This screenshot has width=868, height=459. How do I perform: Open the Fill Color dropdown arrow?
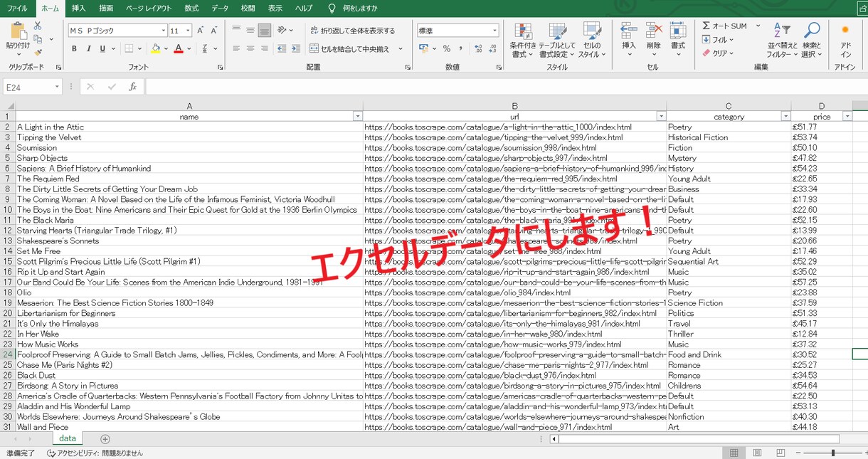coord(166,49)
